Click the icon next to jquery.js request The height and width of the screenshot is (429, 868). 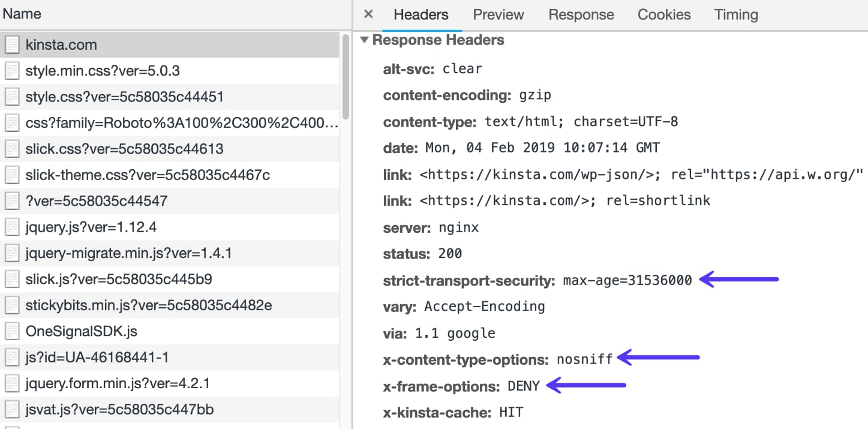coord(12,227)
